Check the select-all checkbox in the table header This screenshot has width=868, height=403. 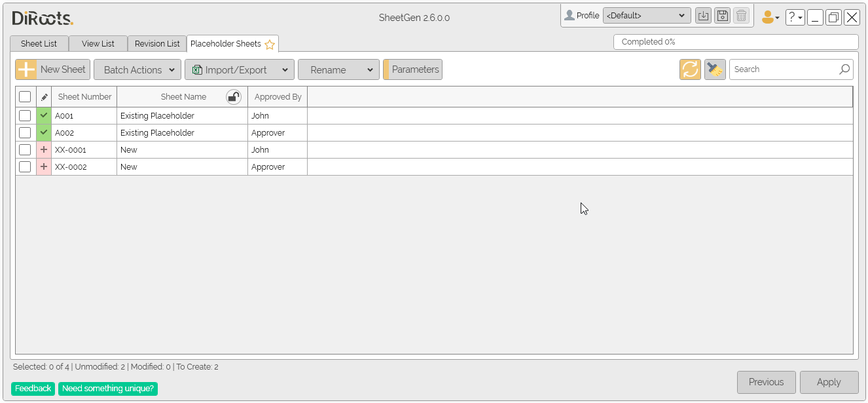click(x=25, y=96)
